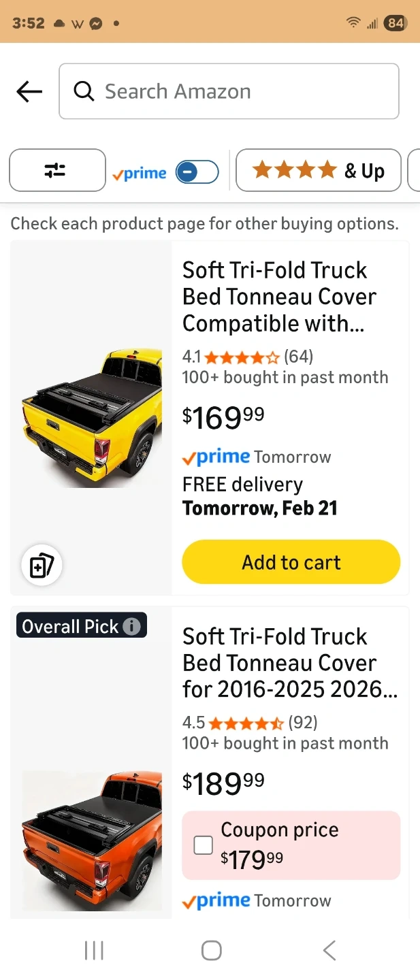Tap the back arrow icon
This screenshot has height=980, width=420.
[x=29, y=91]
